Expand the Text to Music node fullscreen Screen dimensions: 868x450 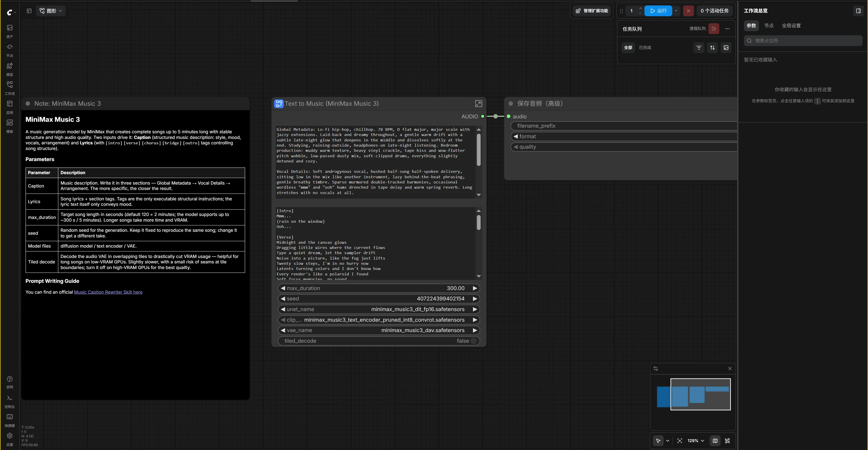tap(479, 104)
